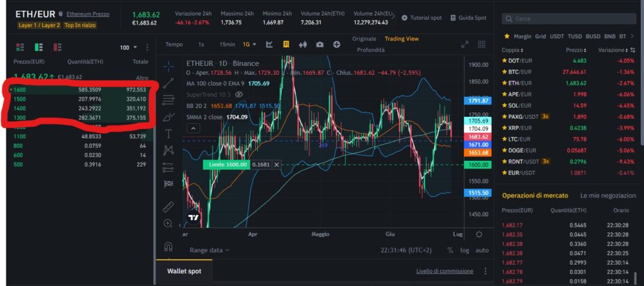The width and height of the screenshot is (644, 286).
Task: Select the text annotation tool
Action: [x=169, y=134]
